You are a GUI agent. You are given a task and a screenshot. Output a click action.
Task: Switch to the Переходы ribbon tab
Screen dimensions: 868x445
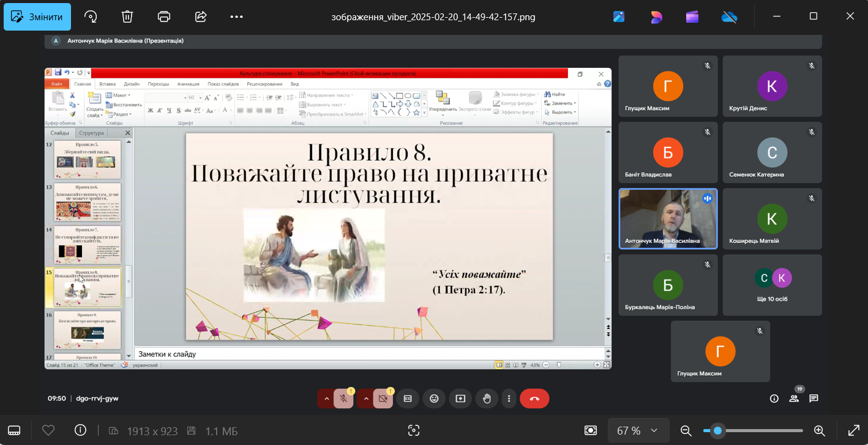click(x=159, y=84)
